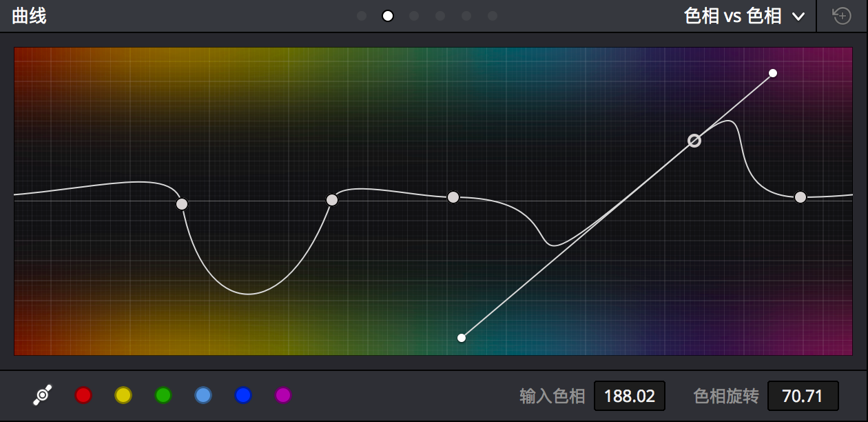Toggle the bezier spline handle icon

(43, 395)
